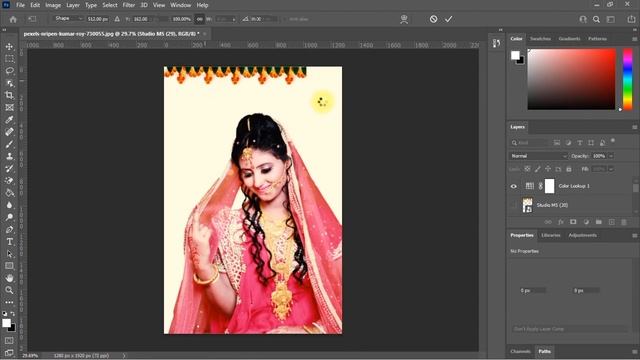This screenshot has height=360, width=640.
Task: Select the Rectangle shape tool
Action: pos(9,266)
